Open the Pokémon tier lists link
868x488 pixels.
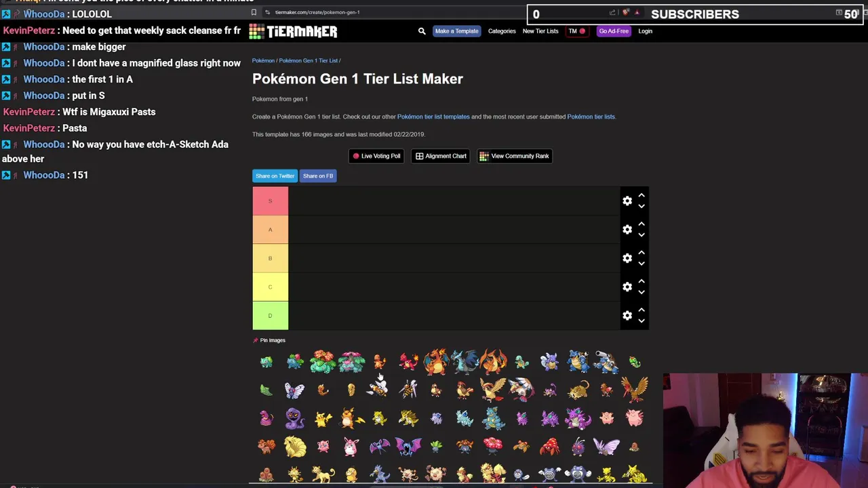click(x=591, y=117)
